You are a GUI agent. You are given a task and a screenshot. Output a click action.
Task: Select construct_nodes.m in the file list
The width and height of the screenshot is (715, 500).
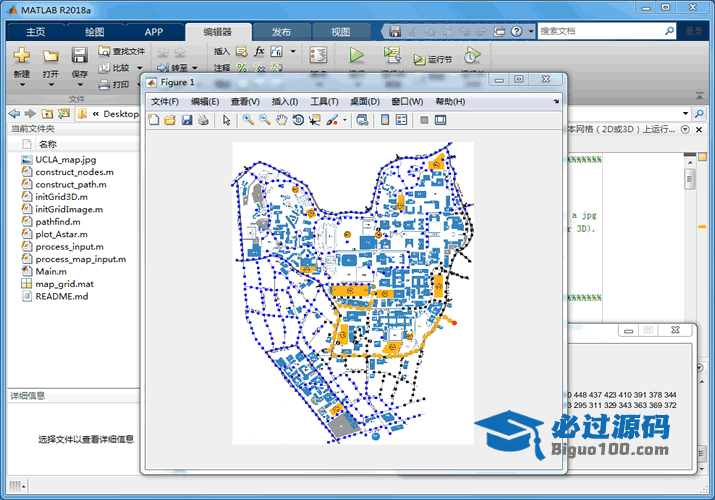(74, 172)
